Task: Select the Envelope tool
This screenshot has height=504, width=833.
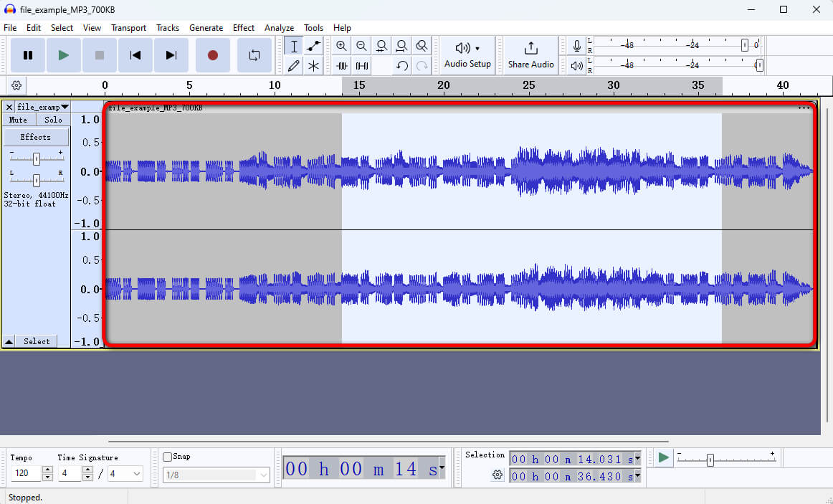Action: (x=313, y=46)
